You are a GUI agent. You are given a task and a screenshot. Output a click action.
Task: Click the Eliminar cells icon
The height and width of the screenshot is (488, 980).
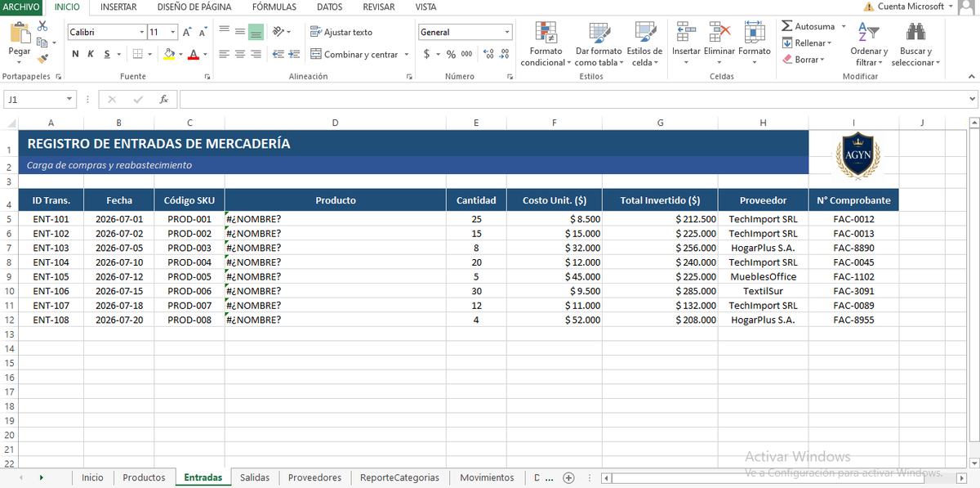tap(719, 33)
